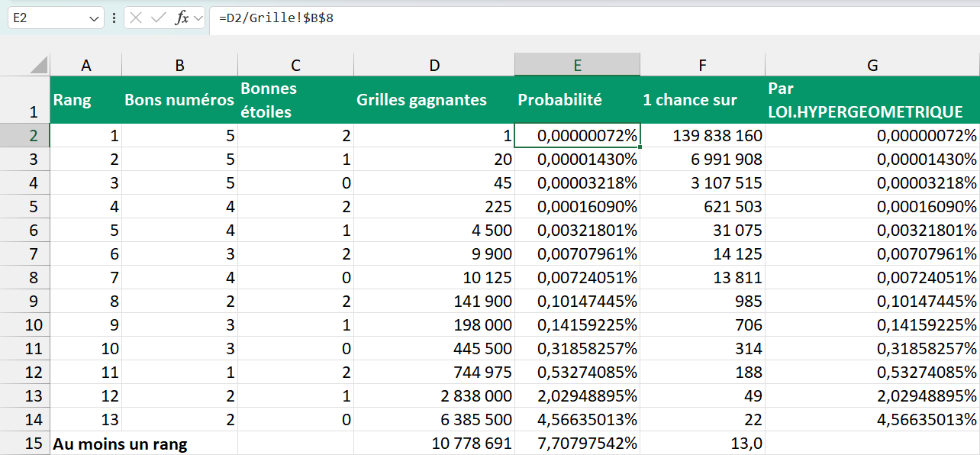Select column F header
Viewport: 980px width, 455px height.
tap(702, 66)
